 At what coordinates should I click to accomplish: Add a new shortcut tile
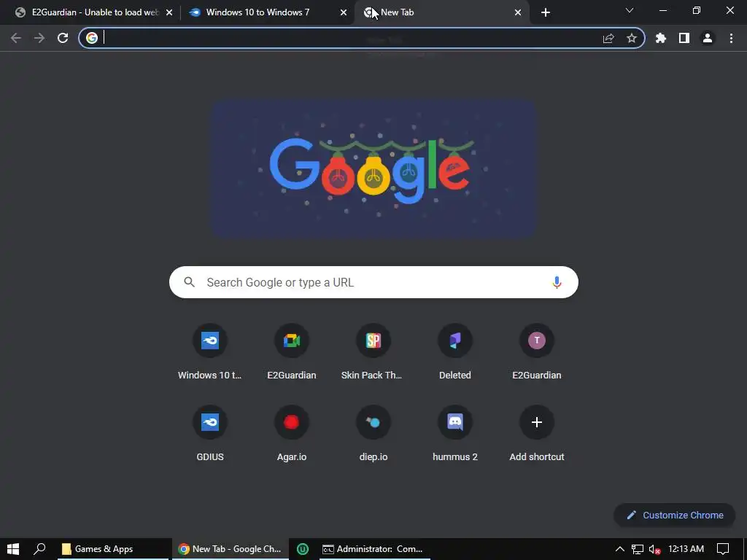[x=536, y=435]
